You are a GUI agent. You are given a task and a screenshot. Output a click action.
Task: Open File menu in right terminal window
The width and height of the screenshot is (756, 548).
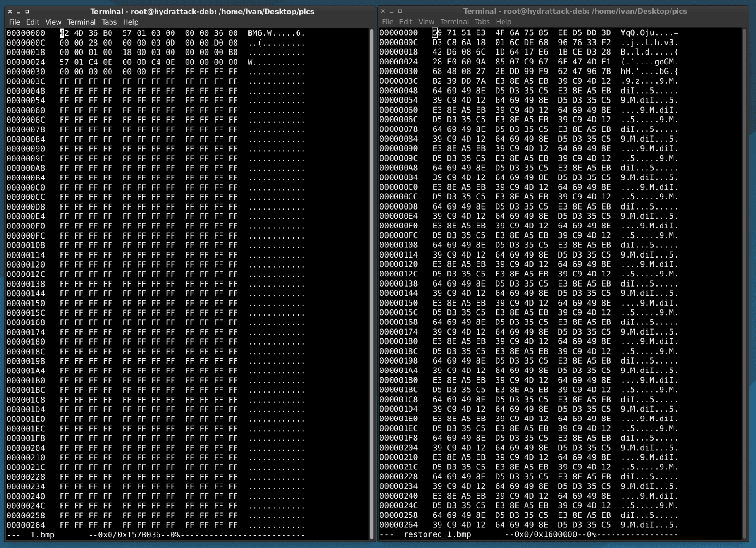tap(387, 22)
